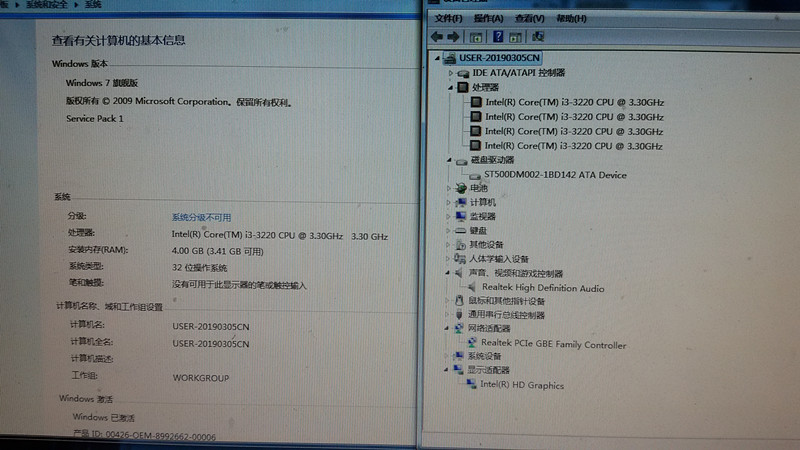800x450 pixels.
Task: Click 系统和安全 in the breadcrumb path
Action: click(46, 5)
